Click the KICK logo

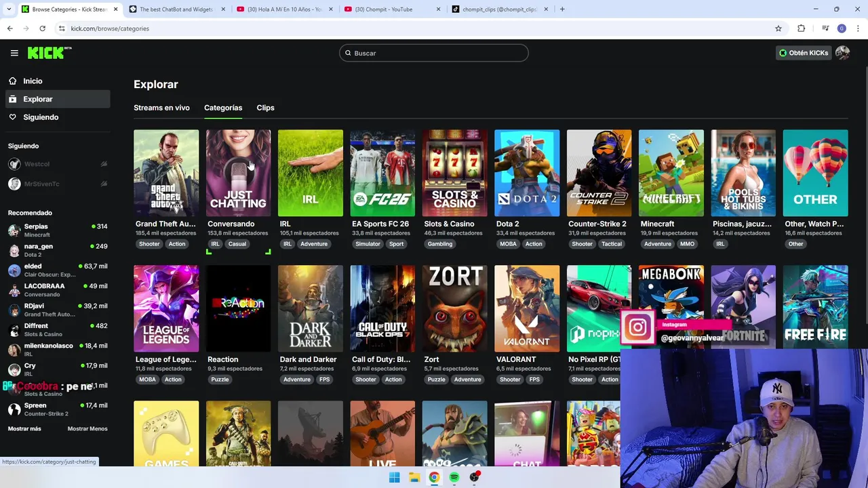point(49,53)
